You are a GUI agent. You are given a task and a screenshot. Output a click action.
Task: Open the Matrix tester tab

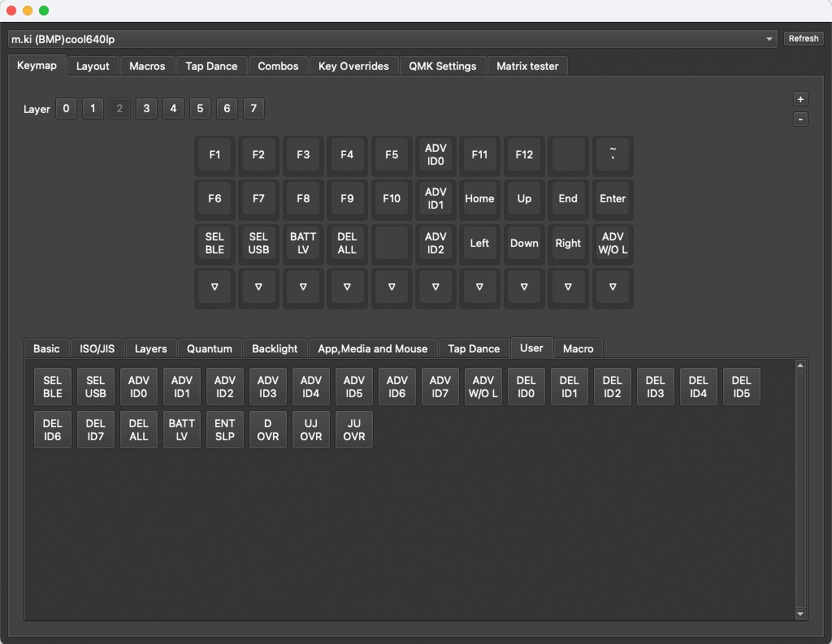click(x=527, y=67)
